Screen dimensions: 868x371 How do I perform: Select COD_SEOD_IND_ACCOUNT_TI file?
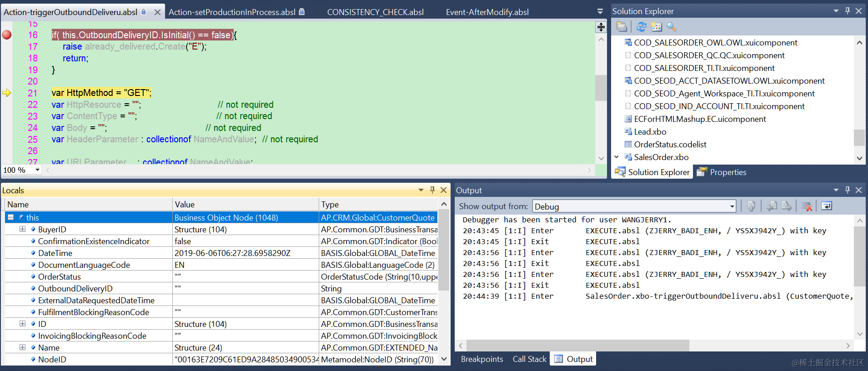coord(719,106)
